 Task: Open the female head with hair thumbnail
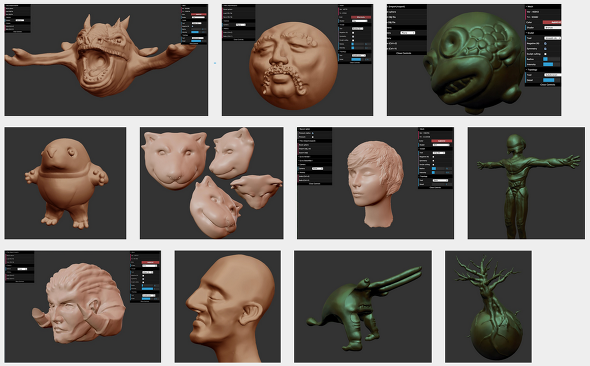coord(375,183)
